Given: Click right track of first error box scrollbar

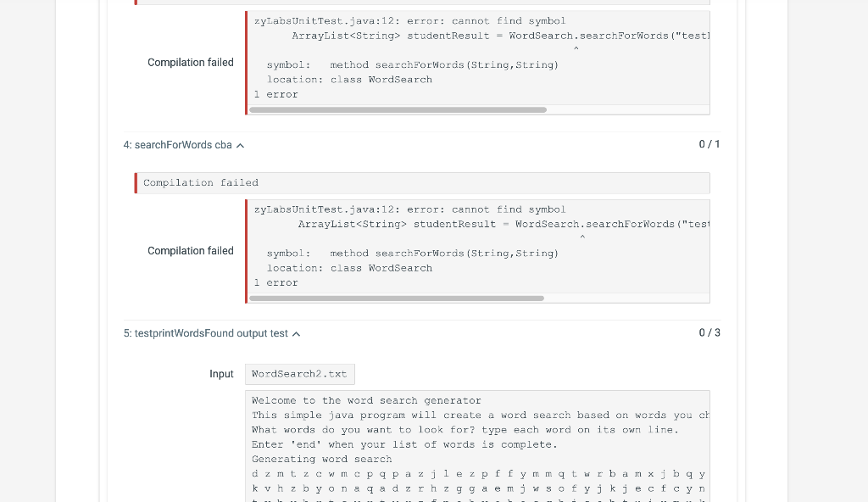Looking at the screenshot, I should click(628, 109).
